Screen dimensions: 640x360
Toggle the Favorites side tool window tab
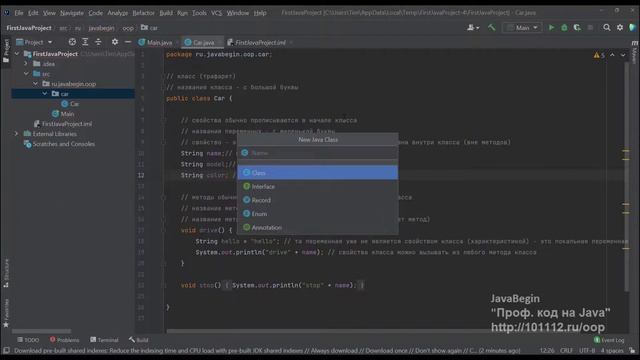tap(6, 313)
